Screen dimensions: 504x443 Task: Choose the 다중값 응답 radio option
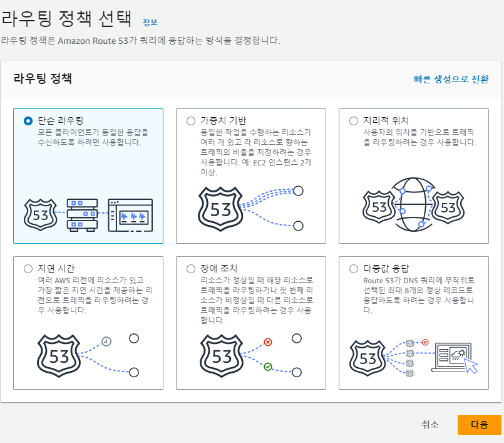354,269
